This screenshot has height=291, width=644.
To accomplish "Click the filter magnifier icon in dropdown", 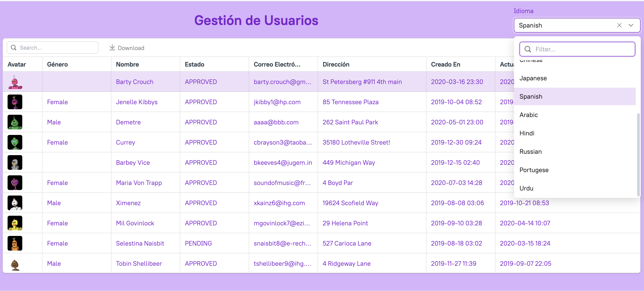I will pos(528,49).
